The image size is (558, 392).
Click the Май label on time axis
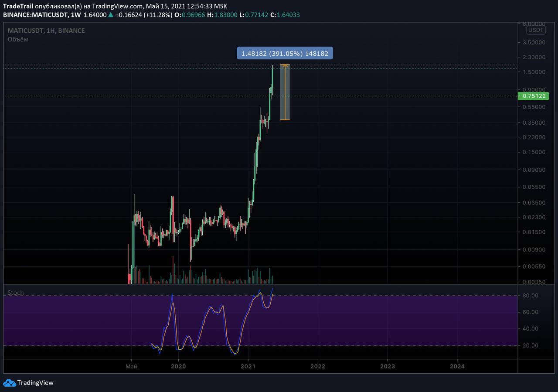tap(131, 366)
